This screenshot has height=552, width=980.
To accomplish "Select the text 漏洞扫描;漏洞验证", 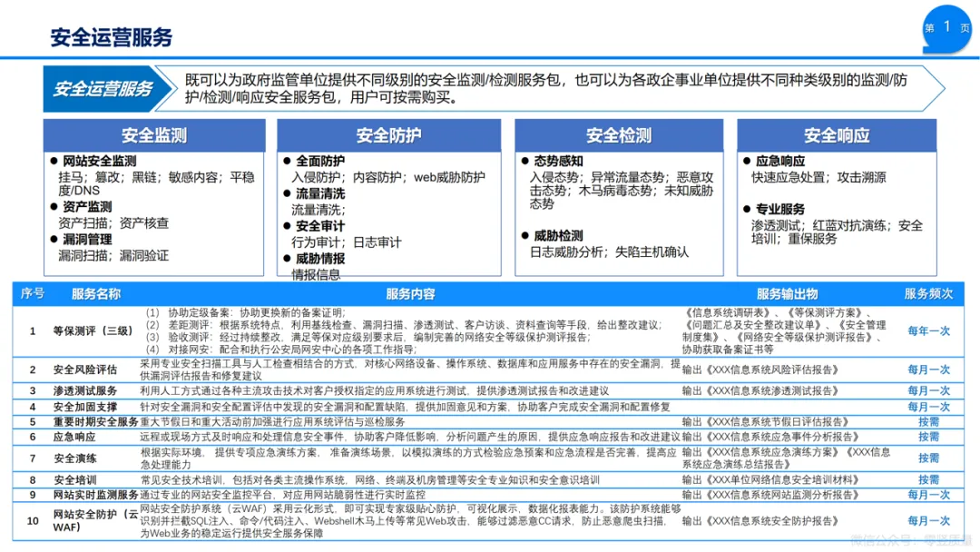I will 113,256.
